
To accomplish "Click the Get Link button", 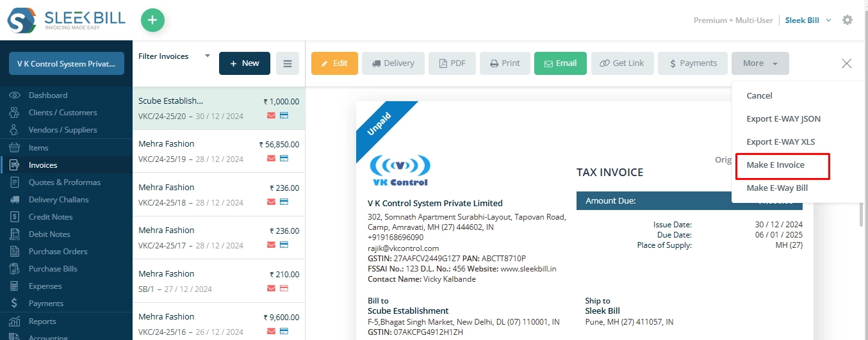I will pos(622,63).
